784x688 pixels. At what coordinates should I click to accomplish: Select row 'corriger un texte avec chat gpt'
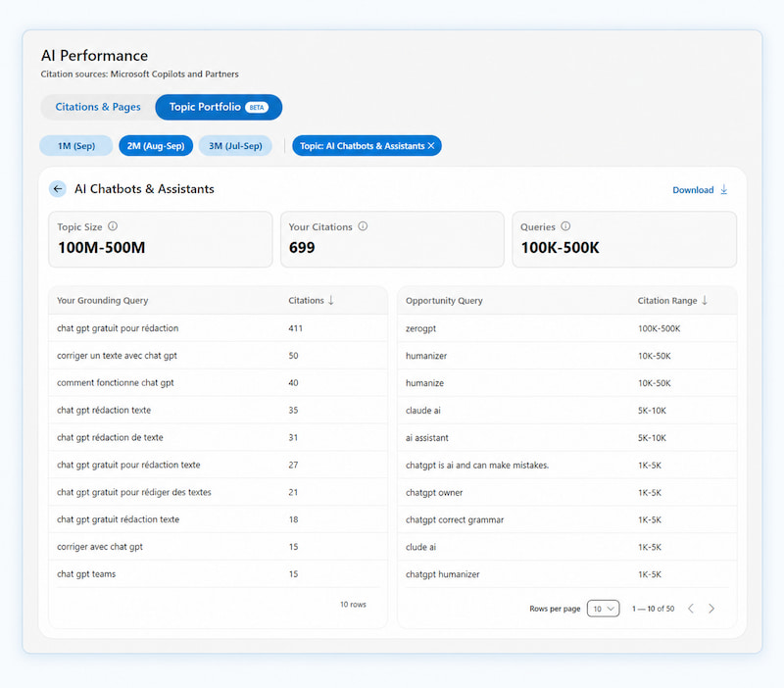coord(218,356)
